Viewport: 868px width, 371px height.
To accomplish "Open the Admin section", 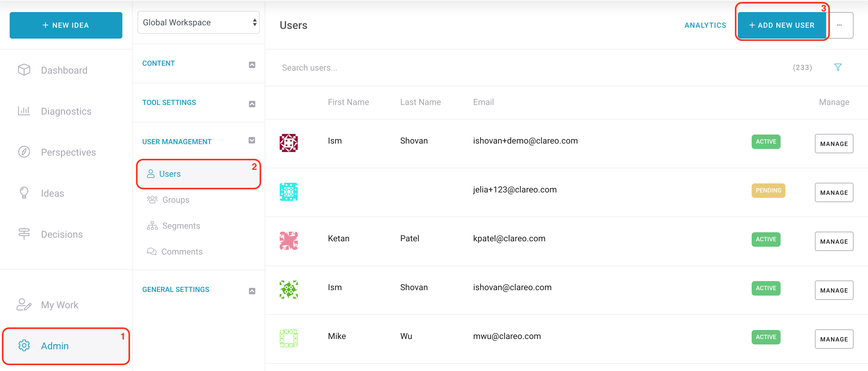I will pos(66,346).
